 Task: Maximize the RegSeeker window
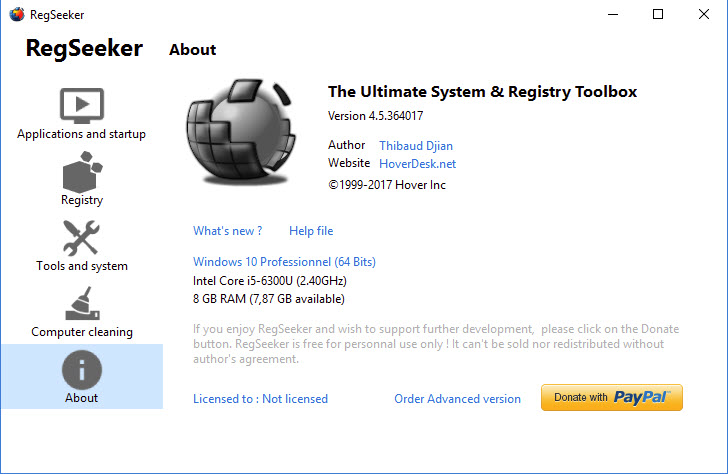click(x=657, y=14)
